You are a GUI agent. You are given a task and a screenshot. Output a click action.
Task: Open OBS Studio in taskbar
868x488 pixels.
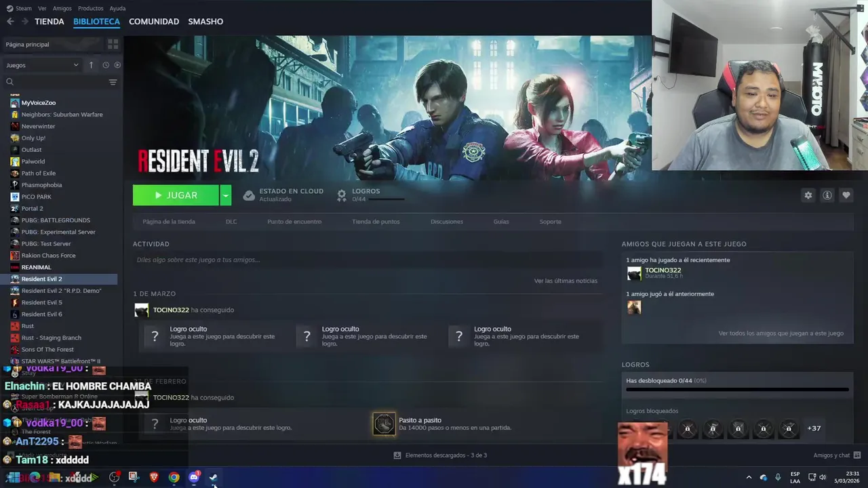tap(114, 477)
